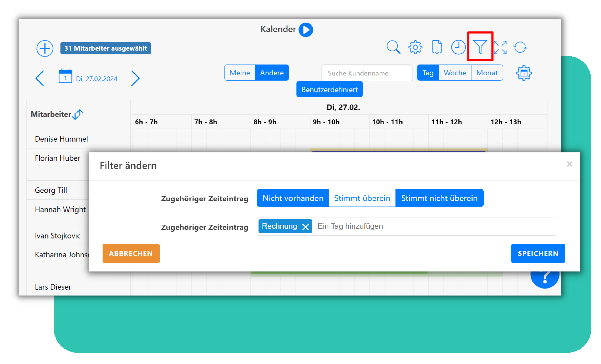Open the '31 Mitarbeiter ausgewählt' employee selector
The height and width of the screenshot is (364, 601).
pyautogui.click(x=106, y=48)
